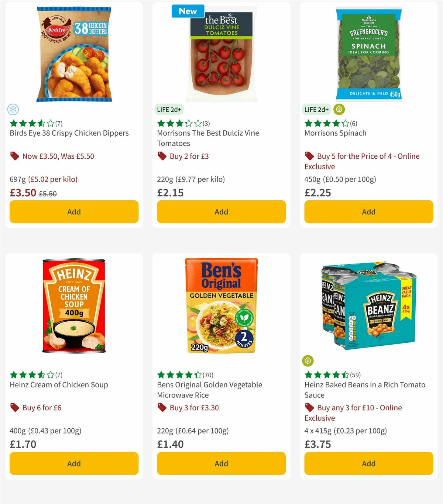Image resolution: width=443 pixels, height=504 pixels.
Task: Click the tag icon next to Buy 2 for £3
Action: pyautogui.click(x=162, y=156)
